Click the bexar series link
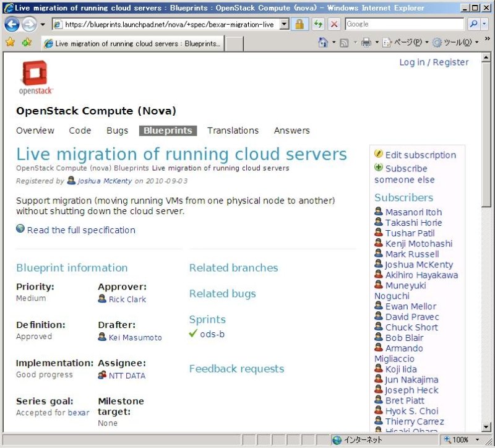The image size is (495, 448). (79, 413)
